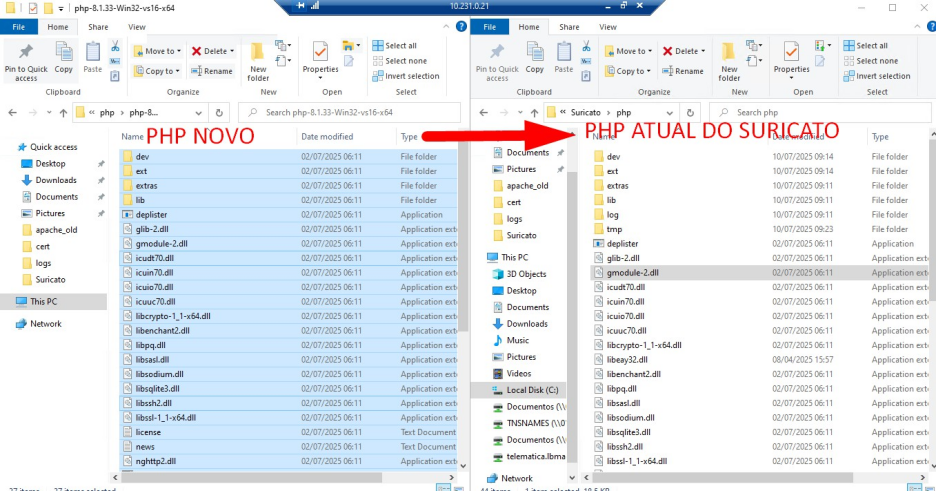This screenshot has width=937, height=491.
Task: Click Pin to Quick access in the php-8.1.33 window
Action: click(x=25, y=59)
